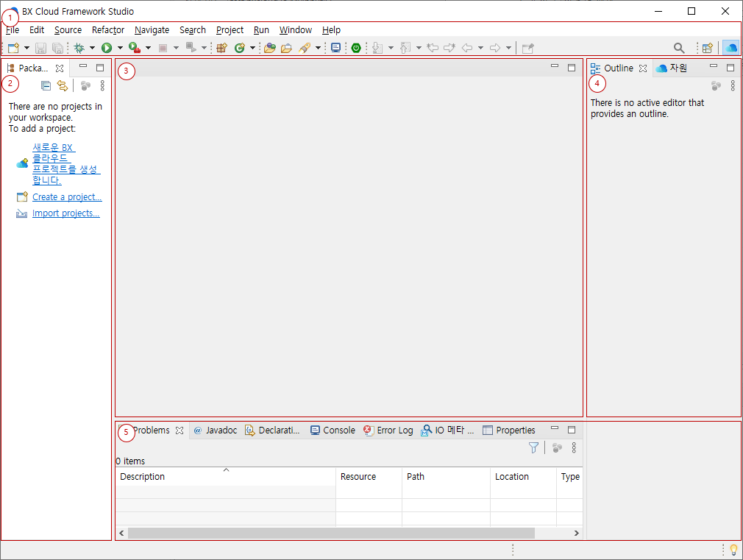Click the "Import projects..." link
743x560 pixels.
65,213
